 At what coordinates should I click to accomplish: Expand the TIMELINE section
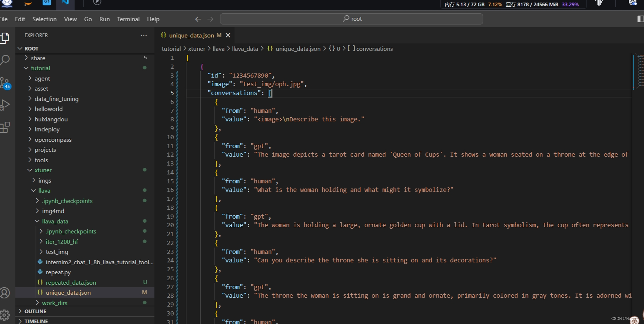coord(85,321)
